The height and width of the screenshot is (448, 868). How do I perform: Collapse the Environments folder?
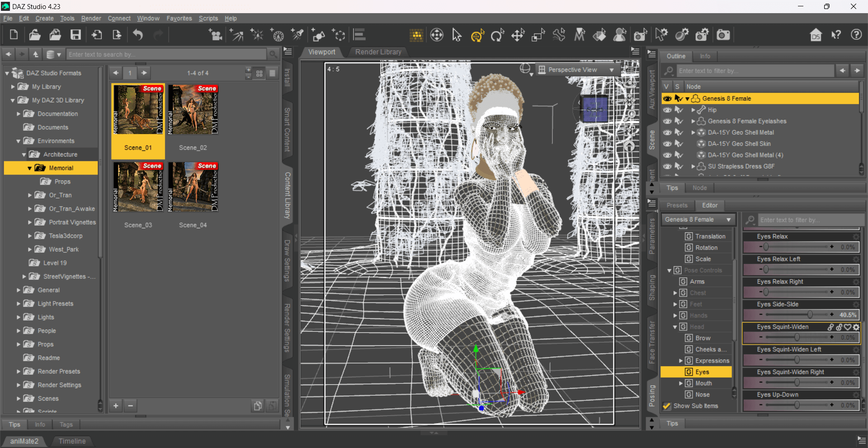(19, 141)
